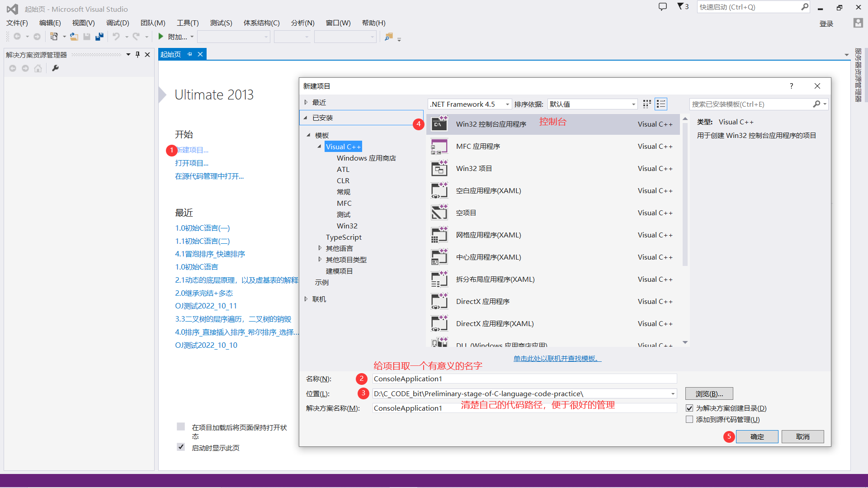This screenshot has width=868, height=488.
Task: Click the 取消 button
Action: tap(803, 436)
